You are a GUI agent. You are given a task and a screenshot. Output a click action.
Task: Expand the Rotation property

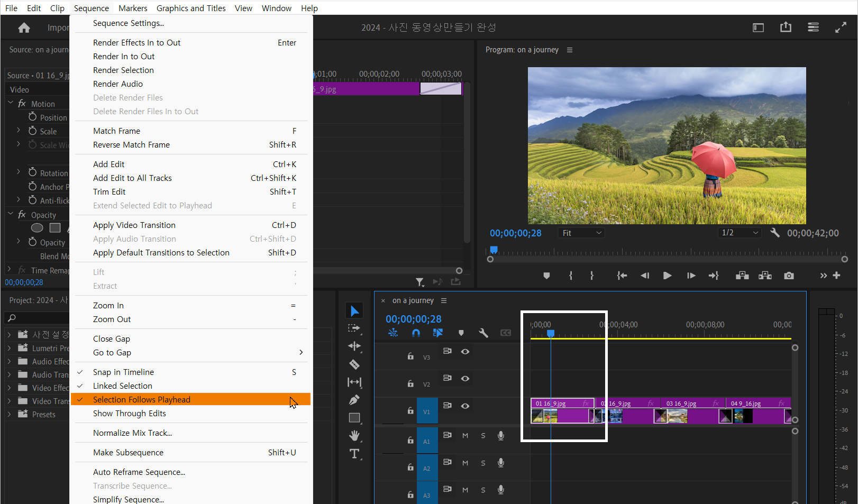[19, 172]
